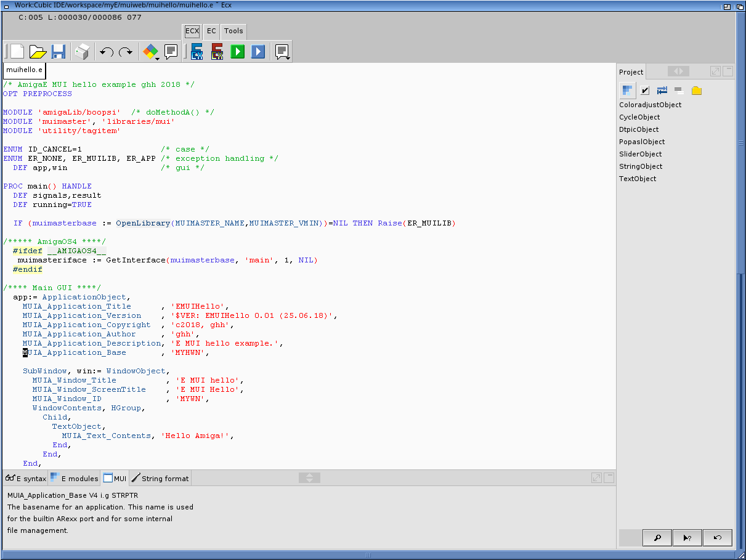
Task: Expand the bottom panel with the up-down arrows handle
Action: 310,477
